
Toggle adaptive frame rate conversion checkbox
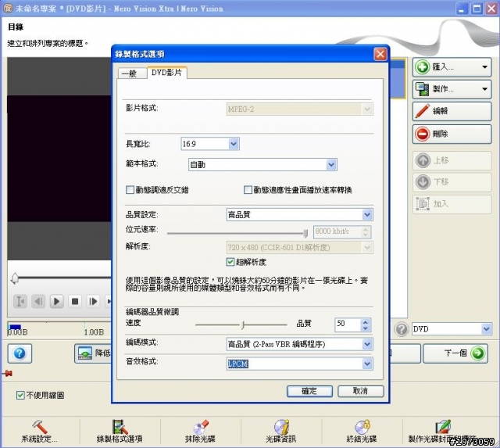tap(248, 190)
